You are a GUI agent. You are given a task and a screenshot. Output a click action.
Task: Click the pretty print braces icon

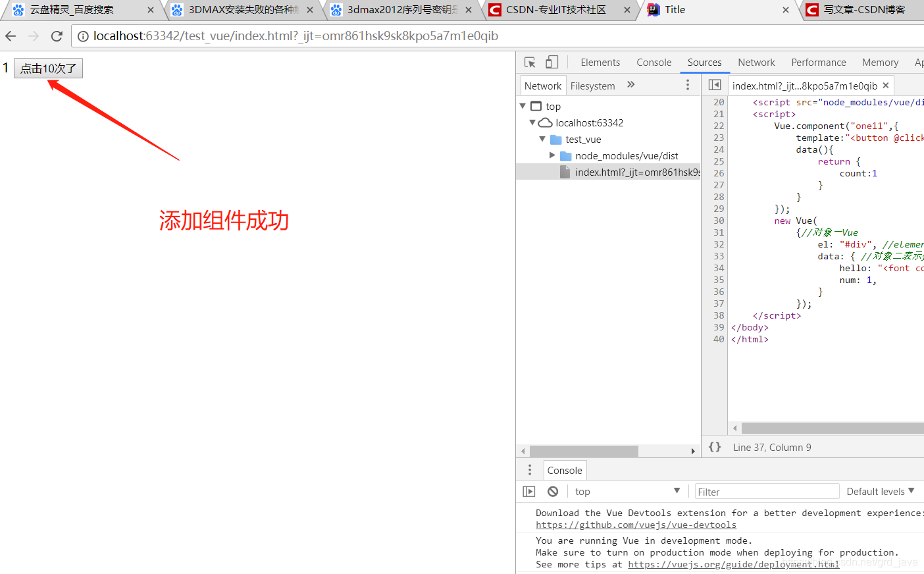tap(715, 447)
